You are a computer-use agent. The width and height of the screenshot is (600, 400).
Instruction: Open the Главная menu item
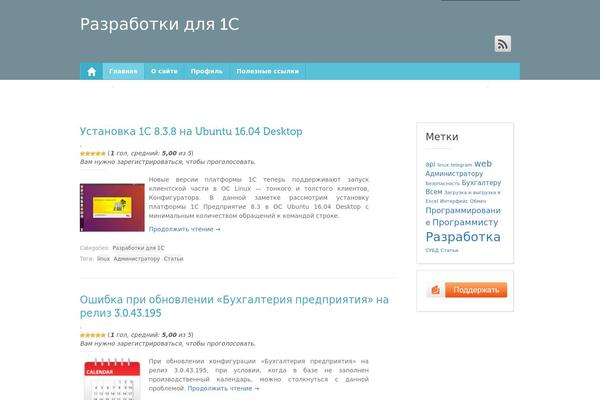[123, 72]
